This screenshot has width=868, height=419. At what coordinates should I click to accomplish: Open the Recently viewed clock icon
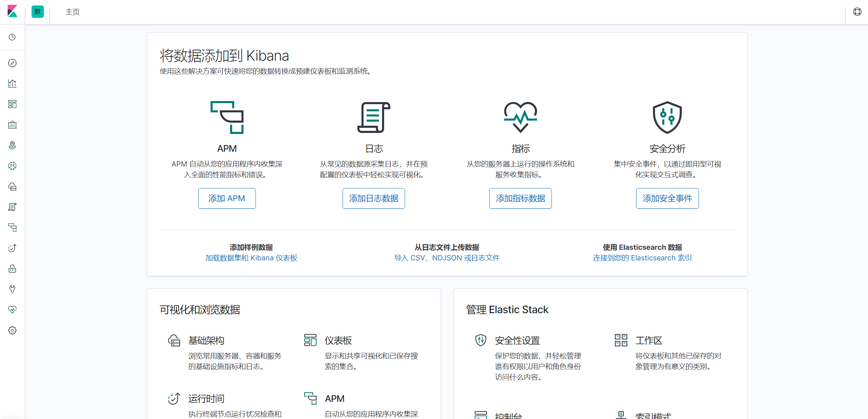tap(12, 37)
